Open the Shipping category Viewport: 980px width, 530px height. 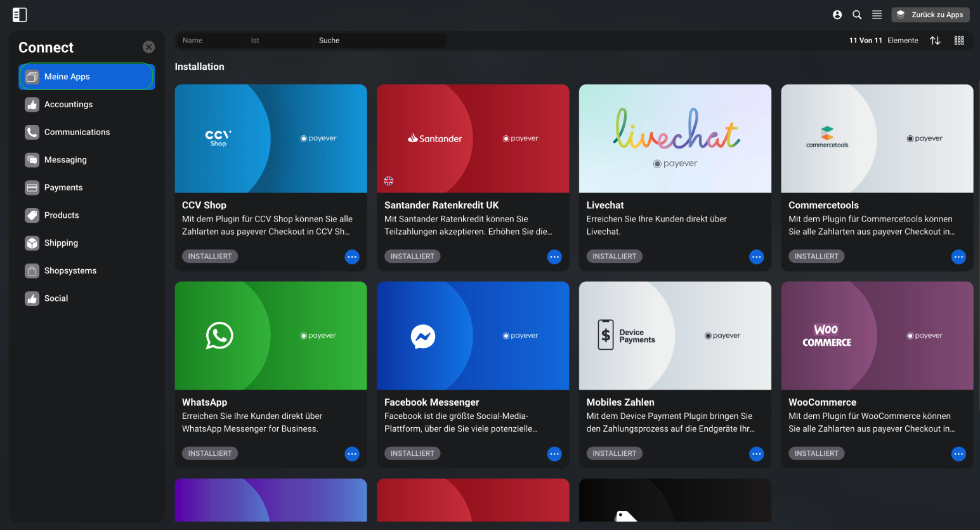tap(87, 243)
